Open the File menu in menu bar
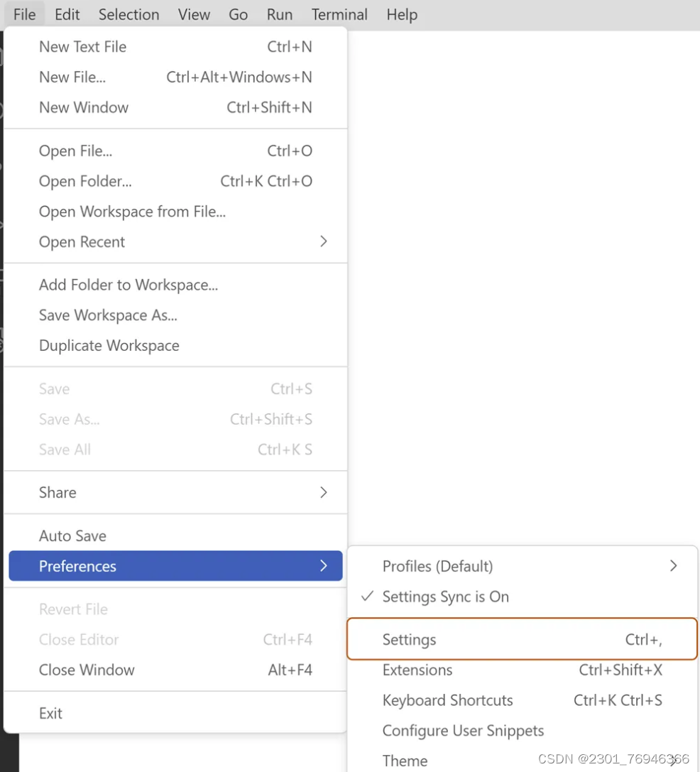Image resolution: width=700 pixels, height=772 pixels. [24, 14]
